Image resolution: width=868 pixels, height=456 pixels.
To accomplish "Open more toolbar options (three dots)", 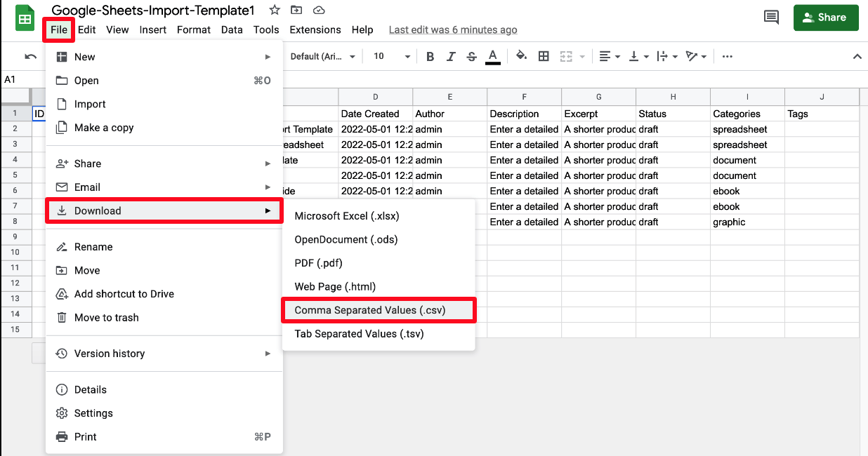I will 728,57.
